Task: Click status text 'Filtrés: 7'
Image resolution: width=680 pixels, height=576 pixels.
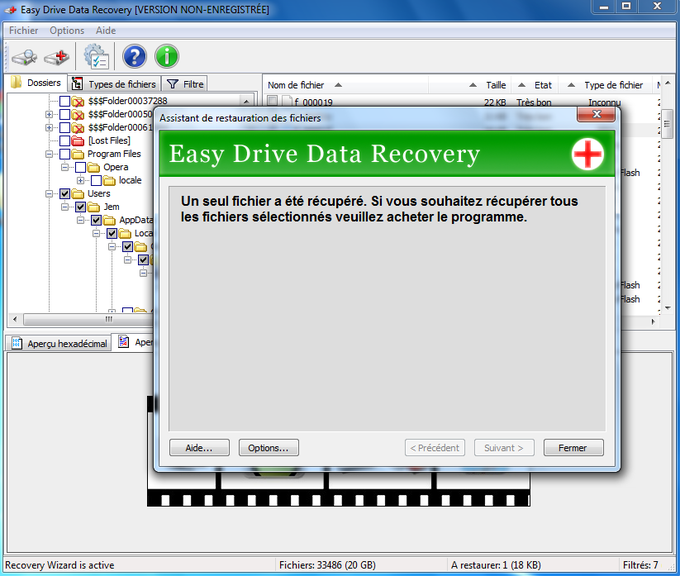Action: click(640, 565)
